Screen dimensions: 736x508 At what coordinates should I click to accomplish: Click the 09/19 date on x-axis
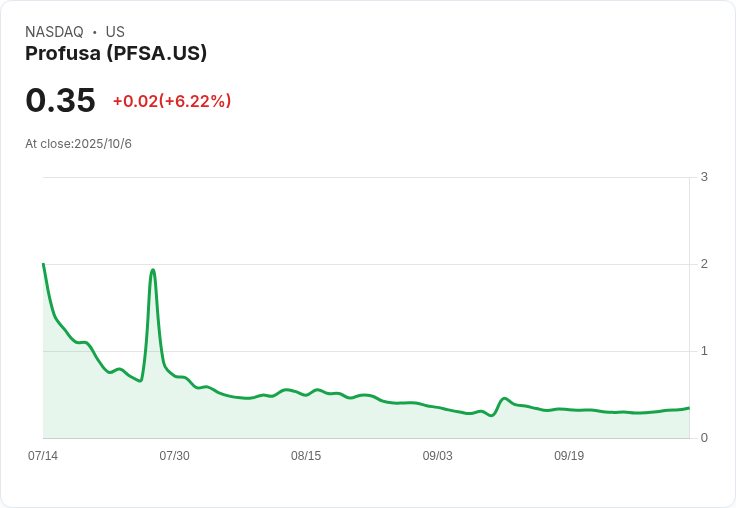(569, 456)
